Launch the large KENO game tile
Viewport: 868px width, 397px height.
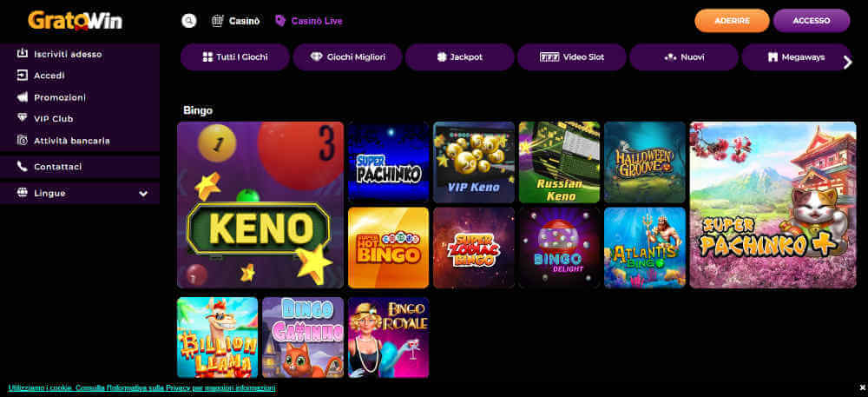point(260,205)
